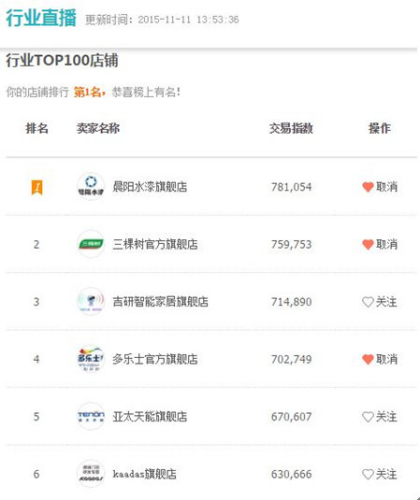Click the 第1名 ranking text
Image resolution: width=420 pixels, height=500 pixels.
tap(89, 92)
